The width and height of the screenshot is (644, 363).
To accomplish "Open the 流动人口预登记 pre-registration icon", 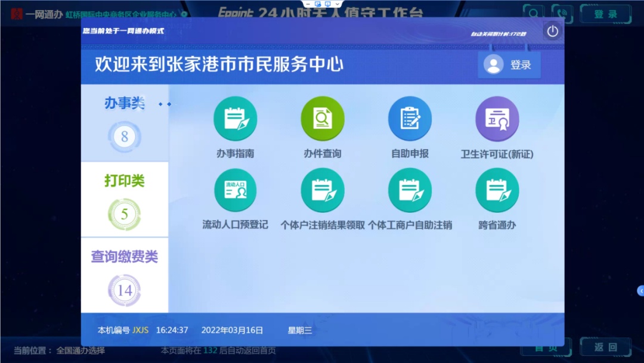I will tap(235, 190).
